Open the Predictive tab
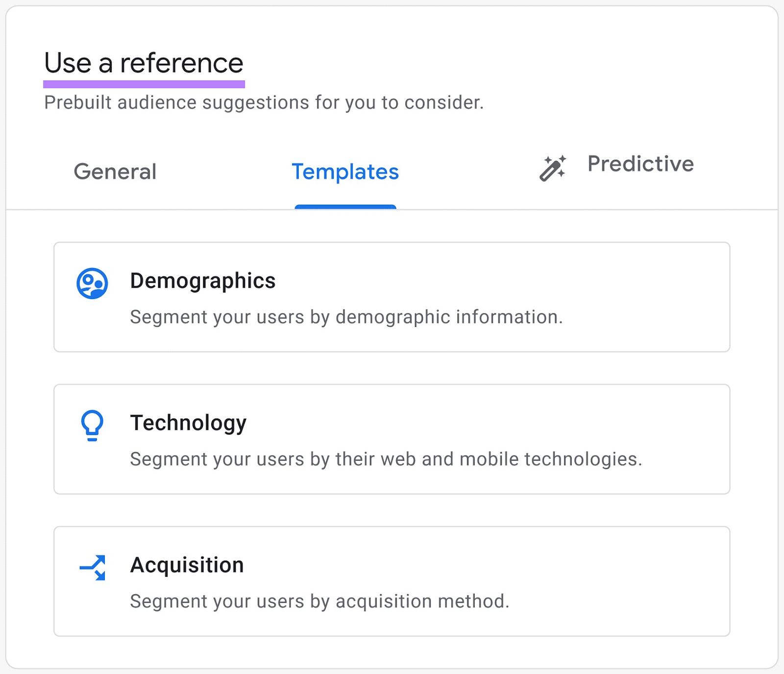 [x=640, y=164]
